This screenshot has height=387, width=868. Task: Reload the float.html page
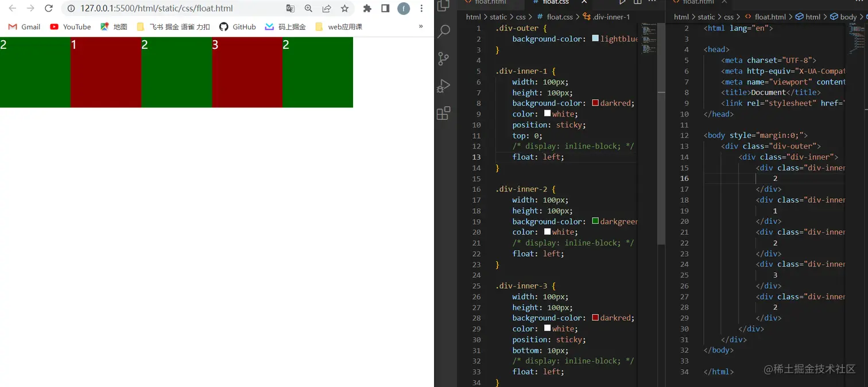point(49,9)
